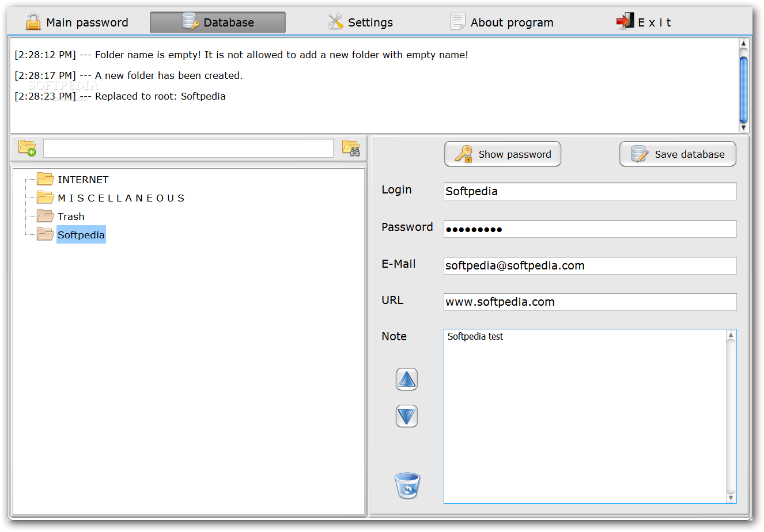The width and height of the screenshot is (764, 532).
Task: Click the Trash folder icon
Action: (x=46, y=216)
